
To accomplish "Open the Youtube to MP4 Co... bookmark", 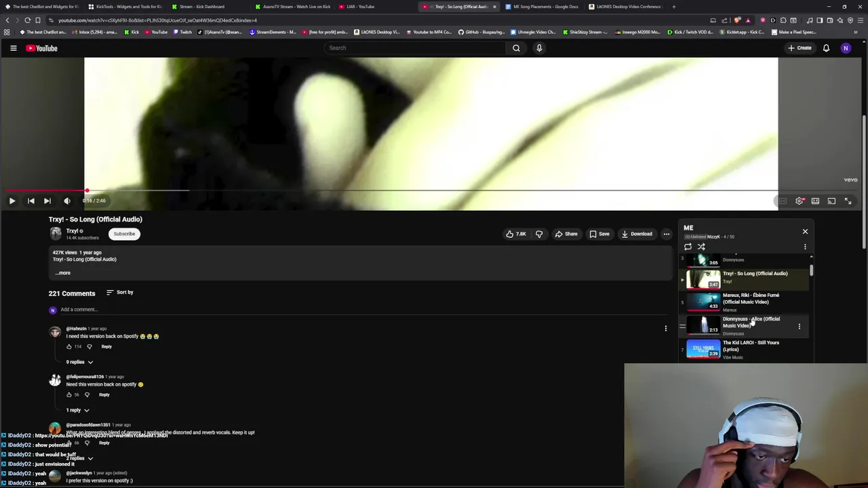I will click(x=429, y=32).
